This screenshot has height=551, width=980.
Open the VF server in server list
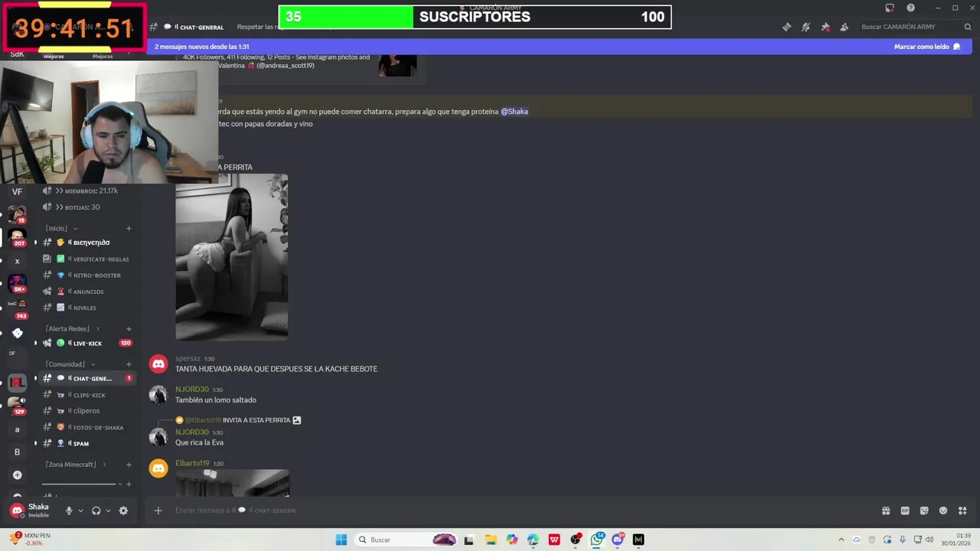[17, 191]
